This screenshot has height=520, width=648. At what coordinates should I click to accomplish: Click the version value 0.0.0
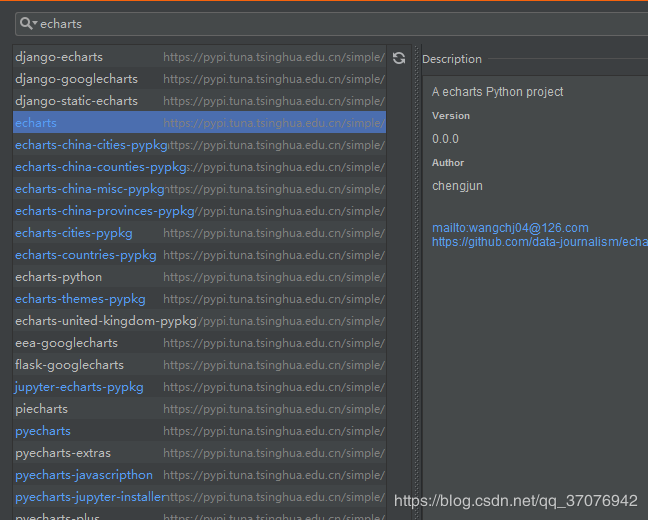pyautogui.click(x=445, y=139)
